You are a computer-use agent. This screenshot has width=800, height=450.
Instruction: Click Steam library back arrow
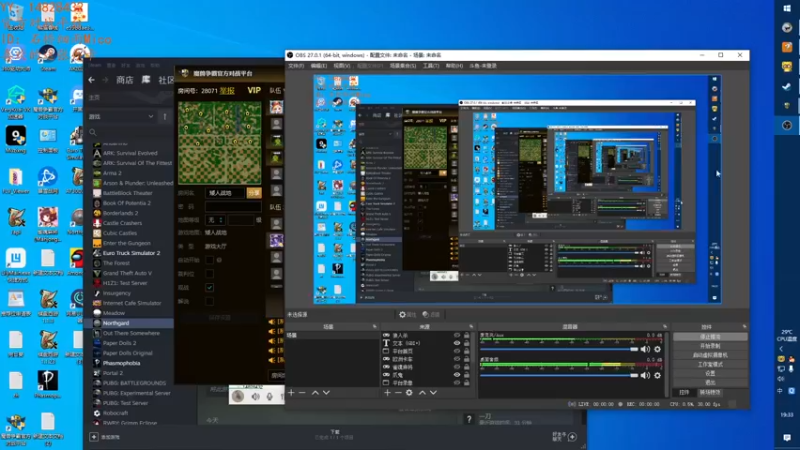click(91, 80)
